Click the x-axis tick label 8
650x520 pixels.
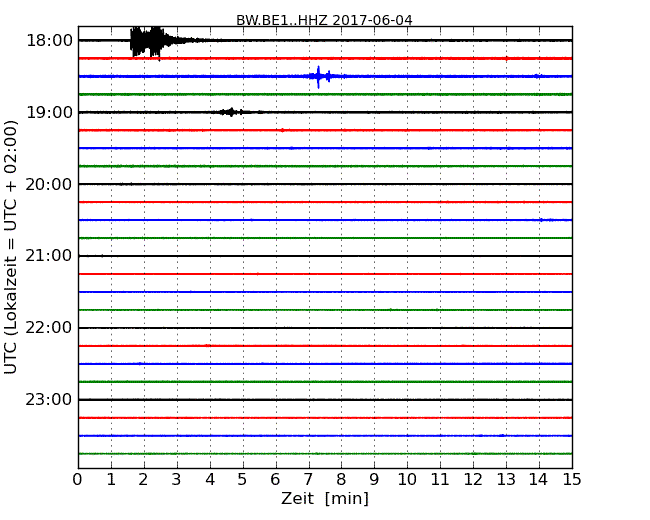[x=341, y=479]
